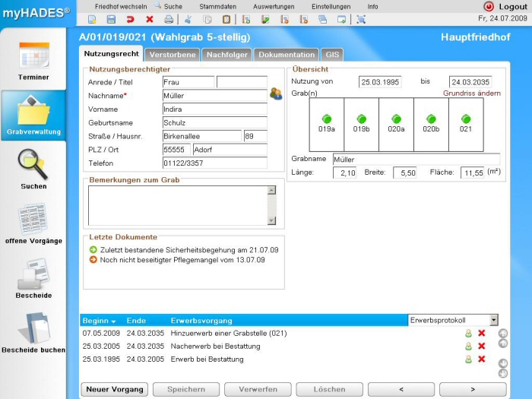Switch to the Nachfolger tab
Image resolution: width=532 pixels, height=399 pixels.
pos(227,55)
